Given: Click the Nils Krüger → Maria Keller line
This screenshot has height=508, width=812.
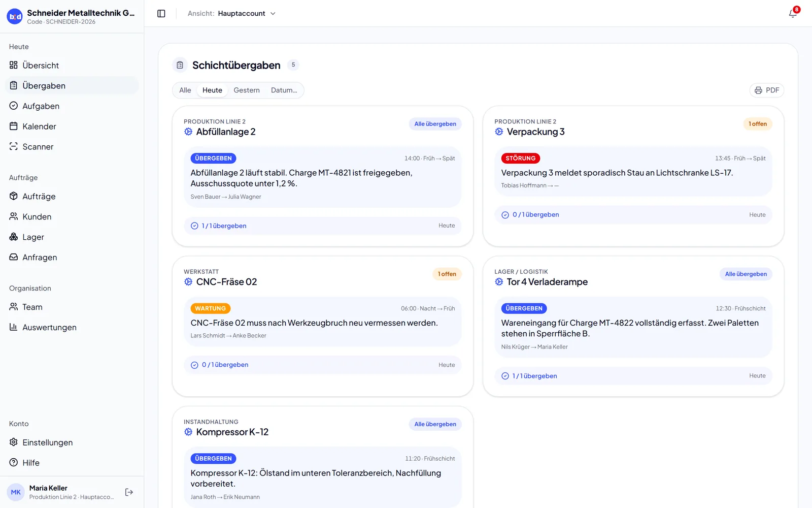Looking at the screenshot, I should pyautogui.click(x=534, y=347).
